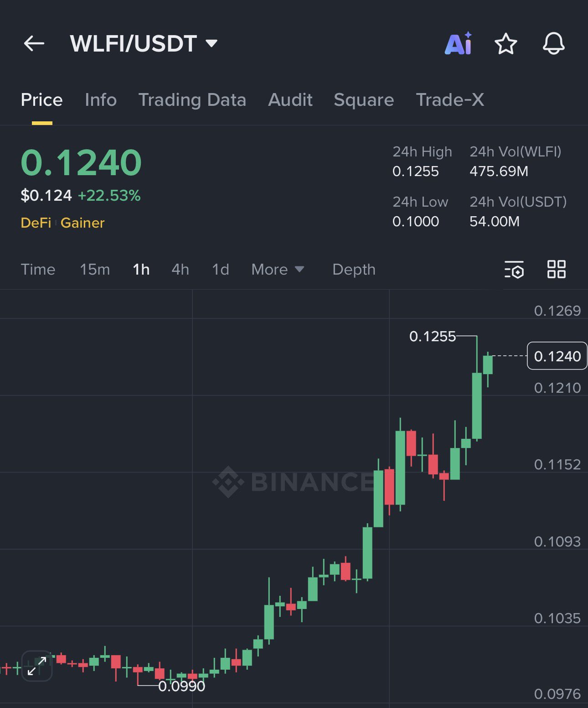588x708 pixels.
Task: Switch to the Info tab
Action: pyautogui.click(x=101, y=100)
